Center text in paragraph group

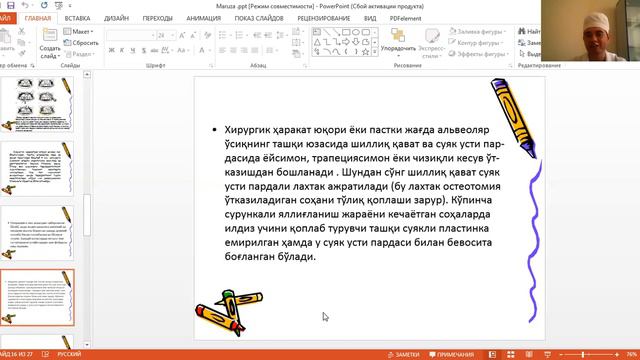pyautogui.click(x=233, y=50)
